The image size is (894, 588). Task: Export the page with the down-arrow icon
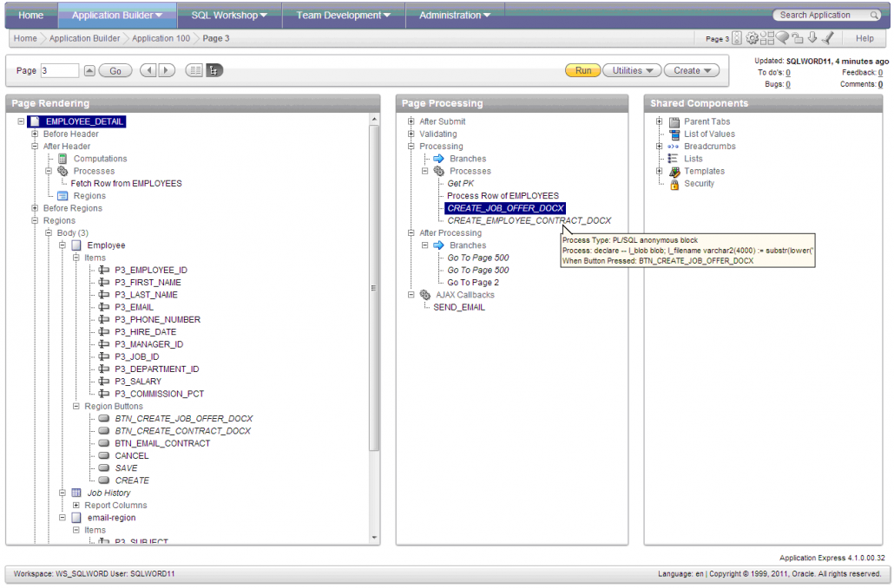pos(812,37)
